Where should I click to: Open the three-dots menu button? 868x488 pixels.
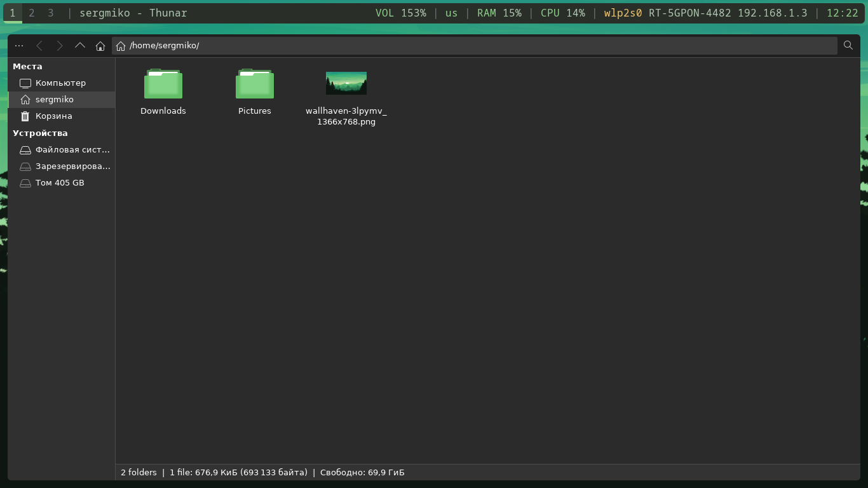coord(19,46)
